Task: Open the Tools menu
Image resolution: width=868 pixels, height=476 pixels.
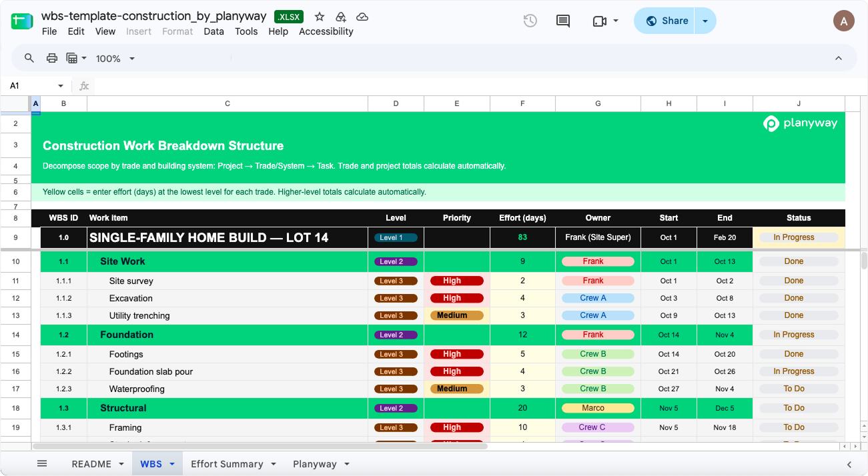Action: point(246,31)
